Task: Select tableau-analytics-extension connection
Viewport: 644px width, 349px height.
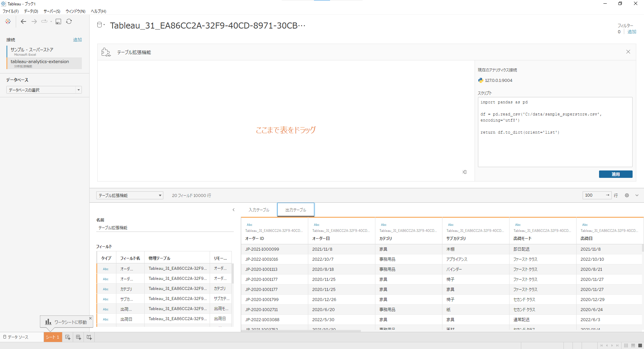Action: point(40,62)
